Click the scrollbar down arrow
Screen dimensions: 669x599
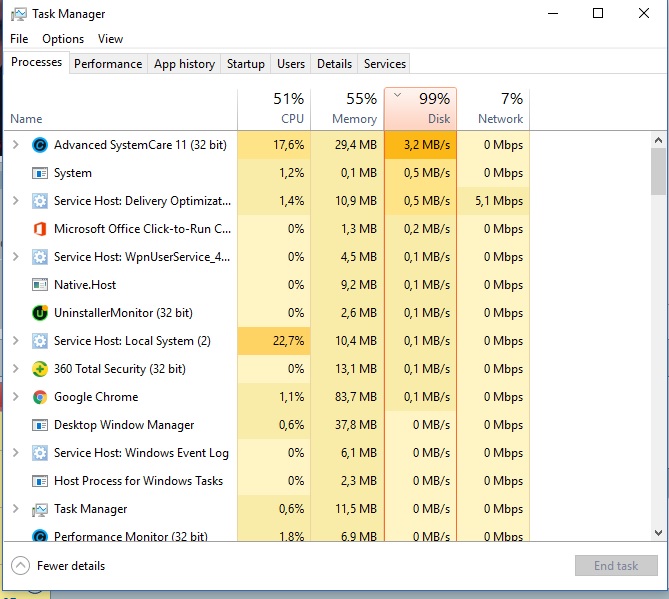[x=658, y=533]
